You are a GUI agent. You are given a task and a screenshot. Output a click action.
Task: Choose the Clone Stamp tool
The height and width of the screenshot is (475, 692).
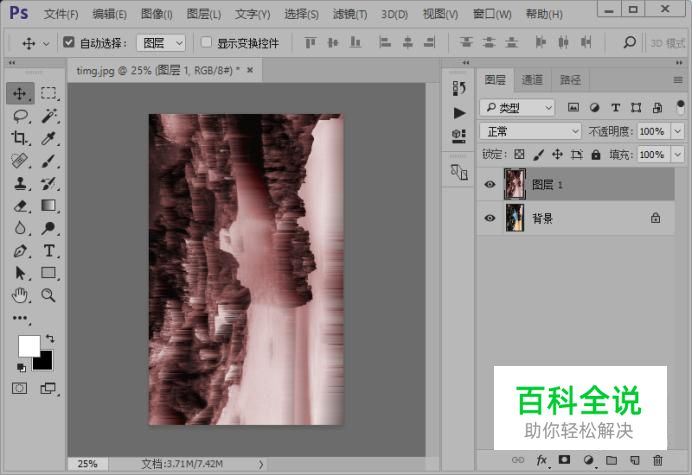[20, 184]
